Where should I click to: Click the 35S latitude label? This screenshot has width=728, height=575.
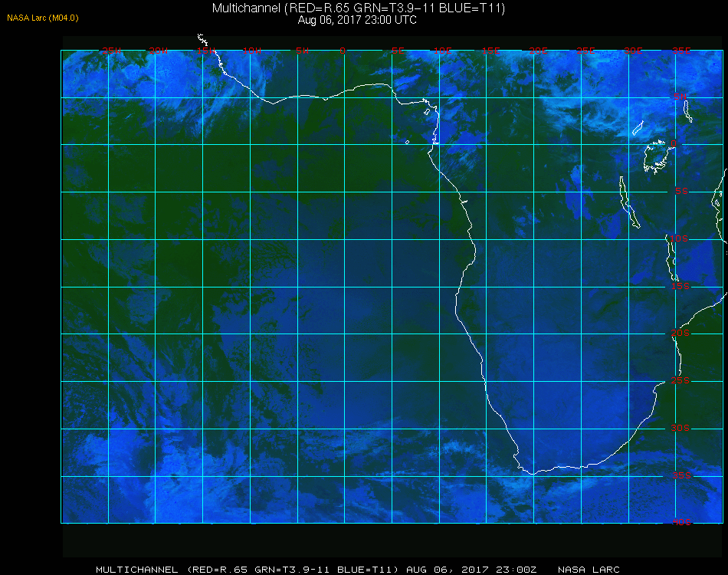681,475
